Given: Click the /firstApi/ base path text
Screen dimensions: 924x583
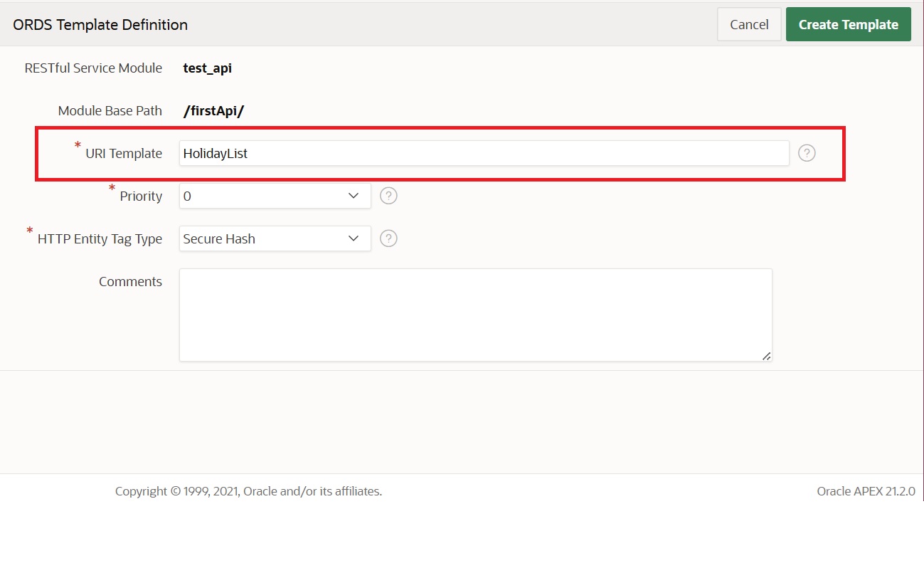Looking at the screenshot, I should tap(213, 111).
